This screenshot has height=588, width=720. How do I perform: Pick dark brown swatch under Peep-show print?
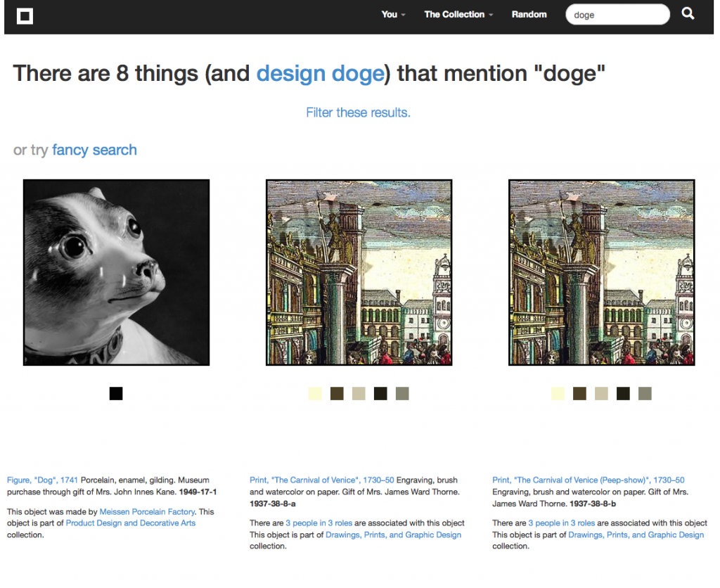pyautogui.click(x=579, y=394)
